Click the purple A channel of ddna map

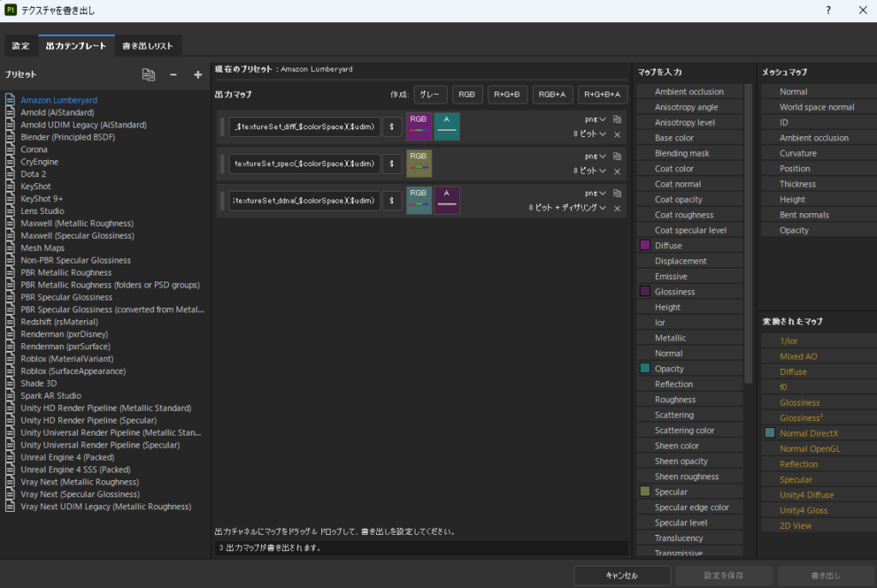[446, 200]
